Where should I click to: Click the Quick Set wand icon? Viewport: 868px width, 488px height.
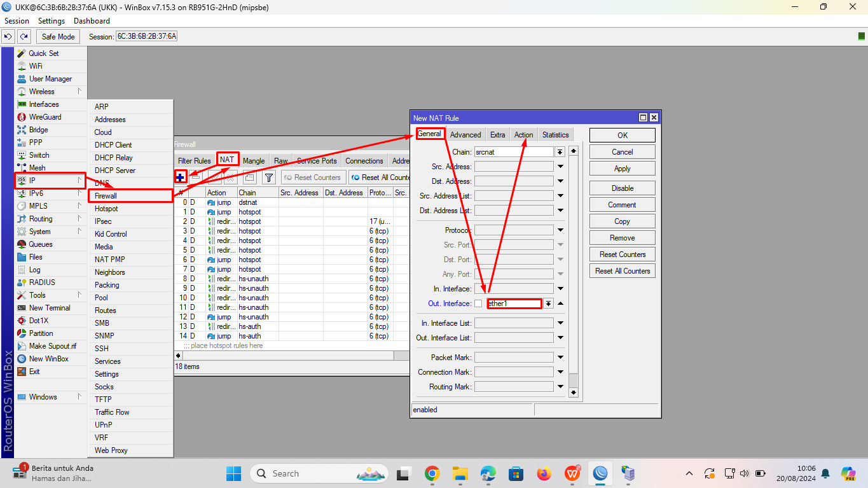click(x=22, y=53)
